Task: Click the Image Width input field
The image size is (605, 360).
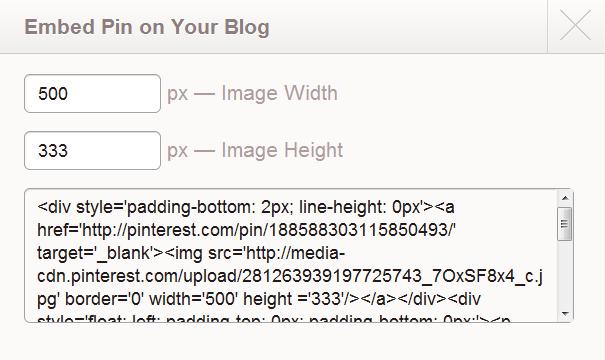Action: click(92, 94)
